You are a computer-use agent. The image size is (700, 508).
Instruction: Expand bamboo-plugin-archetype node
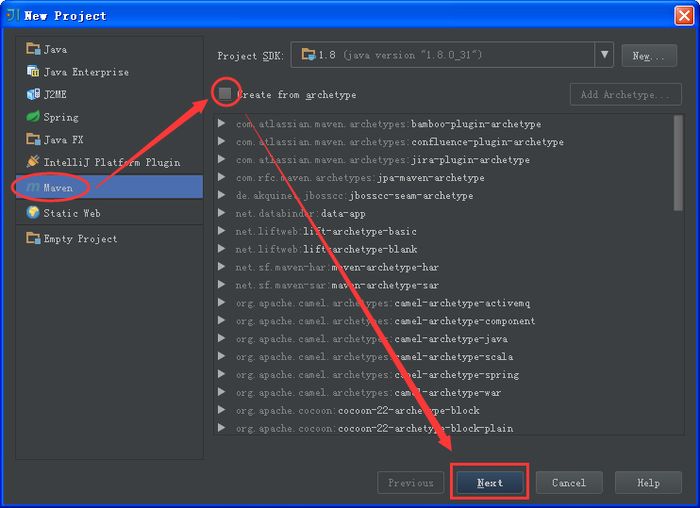(x=221, y=123)
